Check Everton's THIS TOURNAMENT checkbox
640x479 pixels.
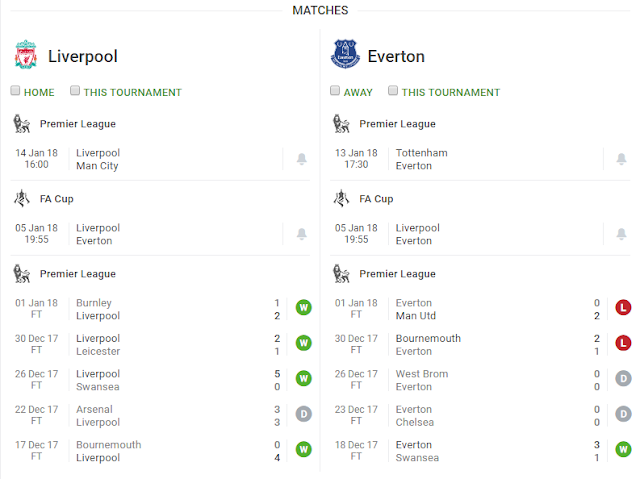pyautogui.click(x=393, y=90)
